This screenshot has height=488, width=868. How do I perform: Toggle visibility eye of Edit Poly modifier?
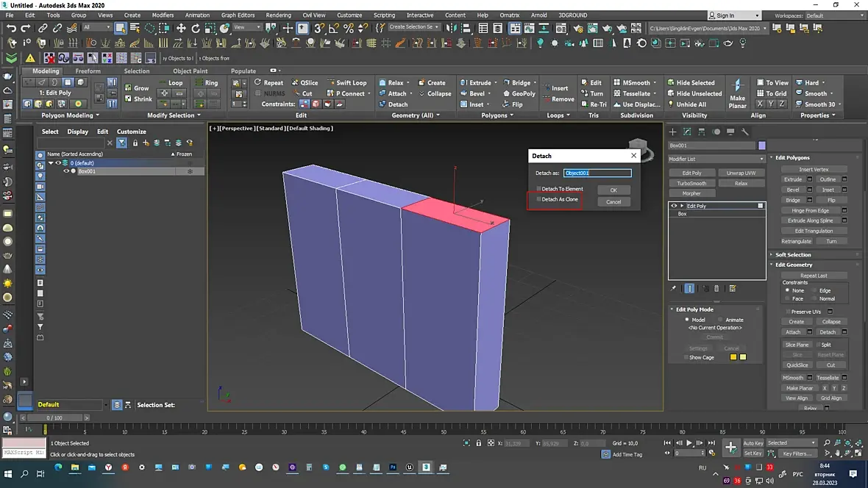674,206
